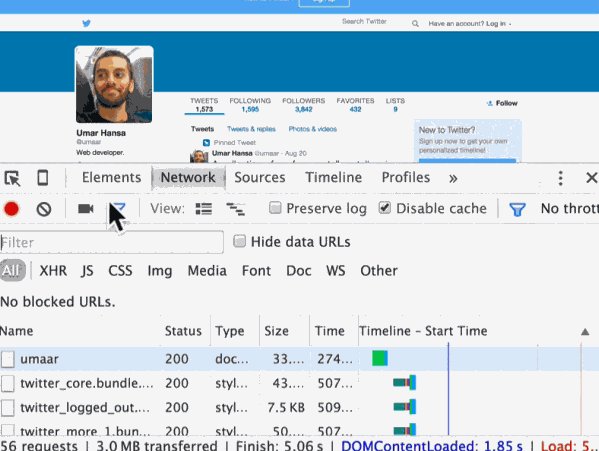Image resolution: width=599 pixels, height=451 pixels.
Task: Click the capture screenshots camera icon
Action: coord(86,209)
